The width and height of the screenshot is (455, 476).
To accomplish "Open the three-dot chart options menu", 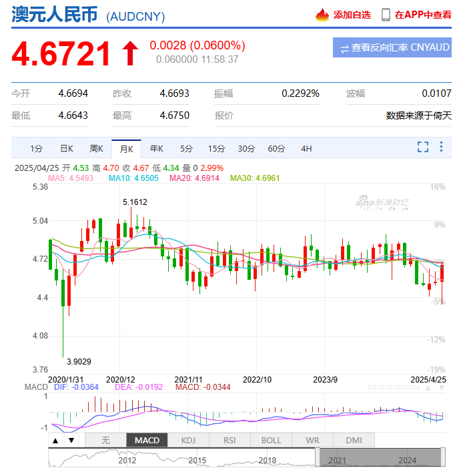I will pyautogui.click(x=442, y=147).
